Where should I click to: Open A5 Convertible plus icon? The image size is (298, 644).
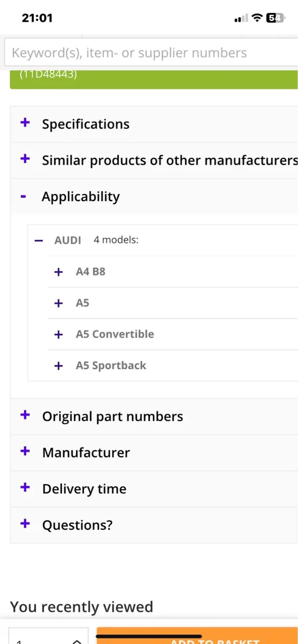(59, 334)
